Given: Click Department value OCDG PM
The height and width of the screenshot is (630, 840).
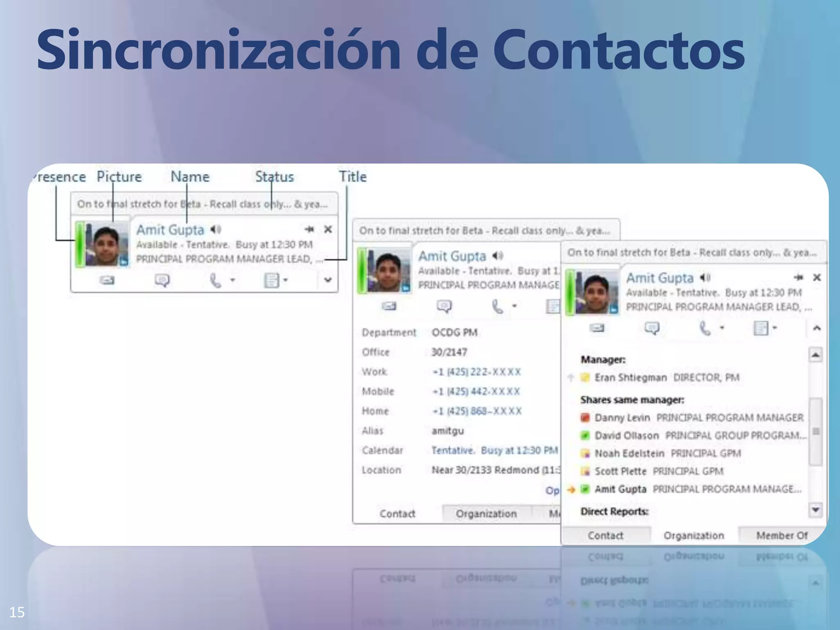Looking at the screenshot, I should pyautogui.click(x=454, y=333).
